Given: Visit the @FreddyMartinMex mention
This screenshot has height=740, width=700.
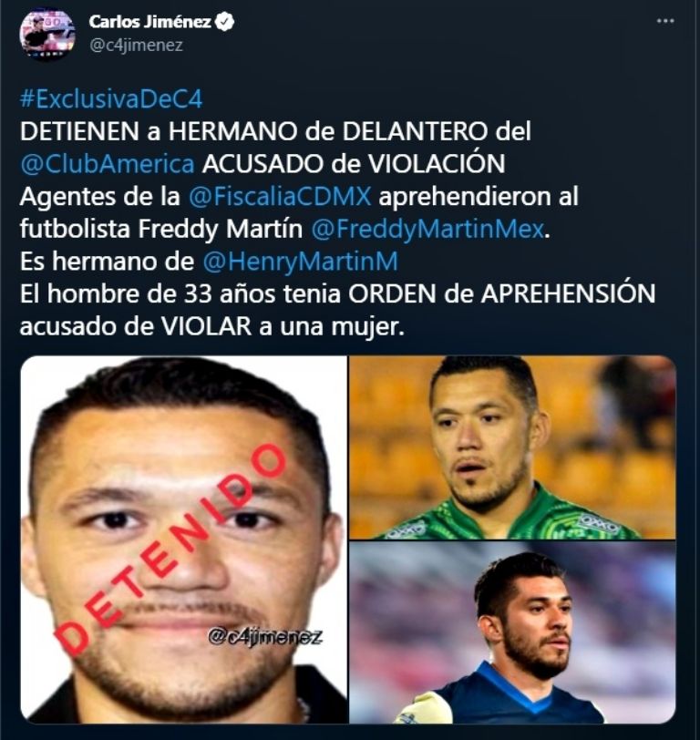Looking at the screenshot, I should (428, 230).
